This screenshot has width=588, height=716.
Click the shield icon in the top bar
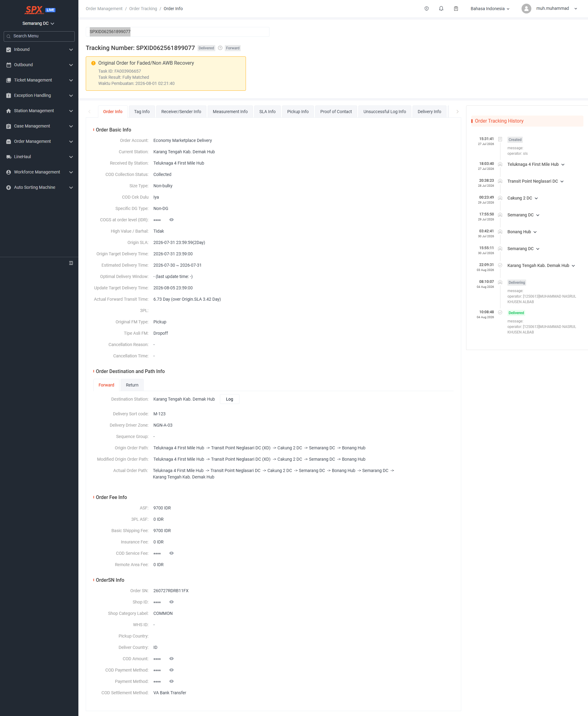pyautogui.click(x=426, y=9)
